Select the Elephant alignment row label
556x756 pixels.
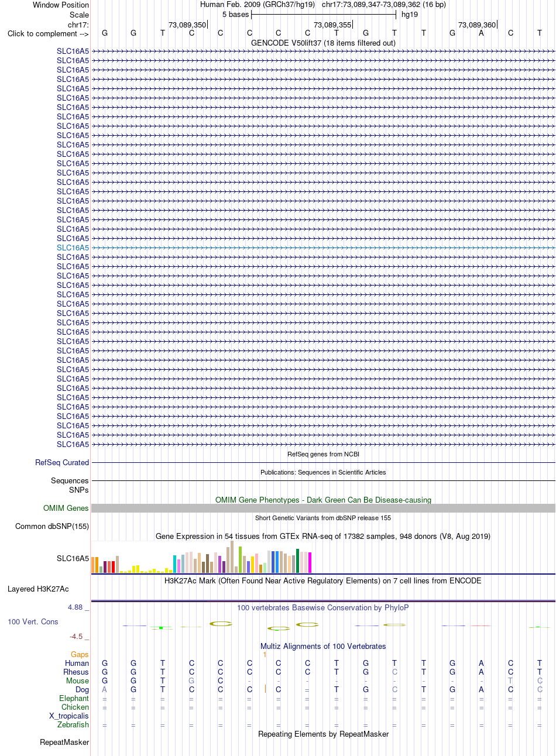74,698
